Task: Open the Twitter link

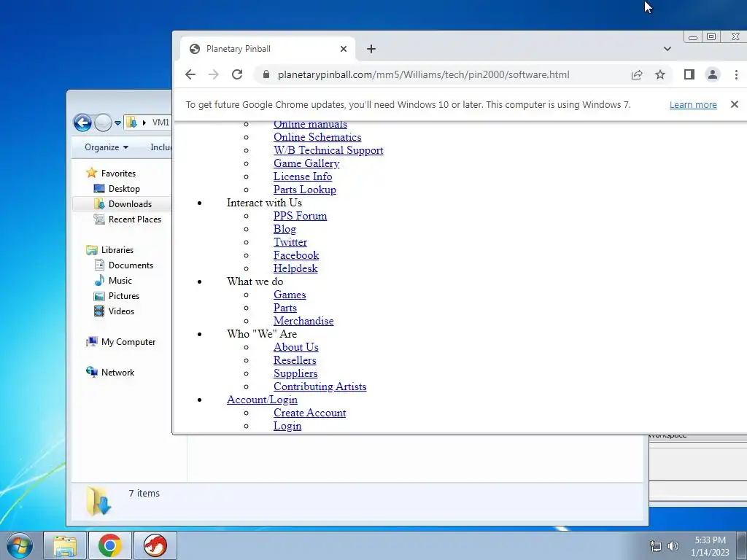Action: (x=290, y=242)
